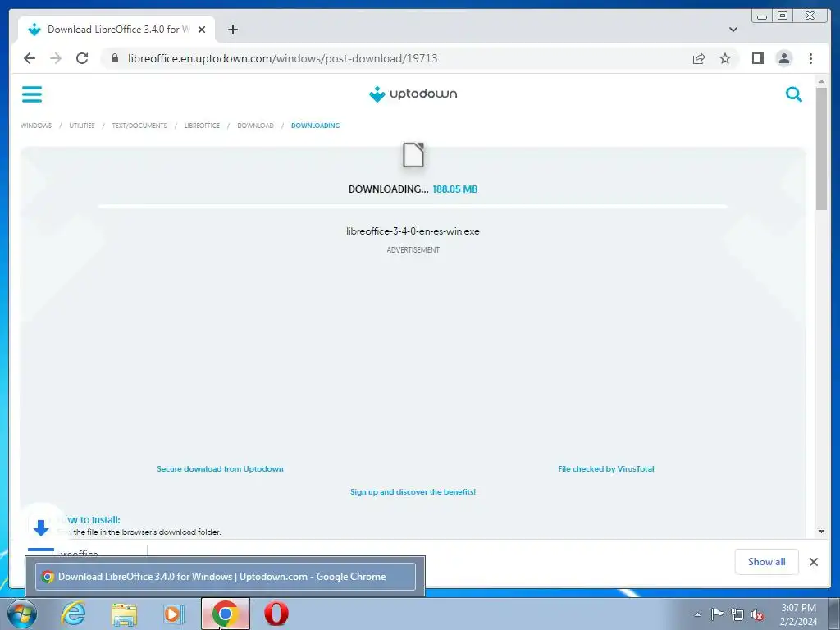Go to LIBREOFFICE breadcrumb
Viewport: 840px width, 630px height.
[x=202, y=126]
